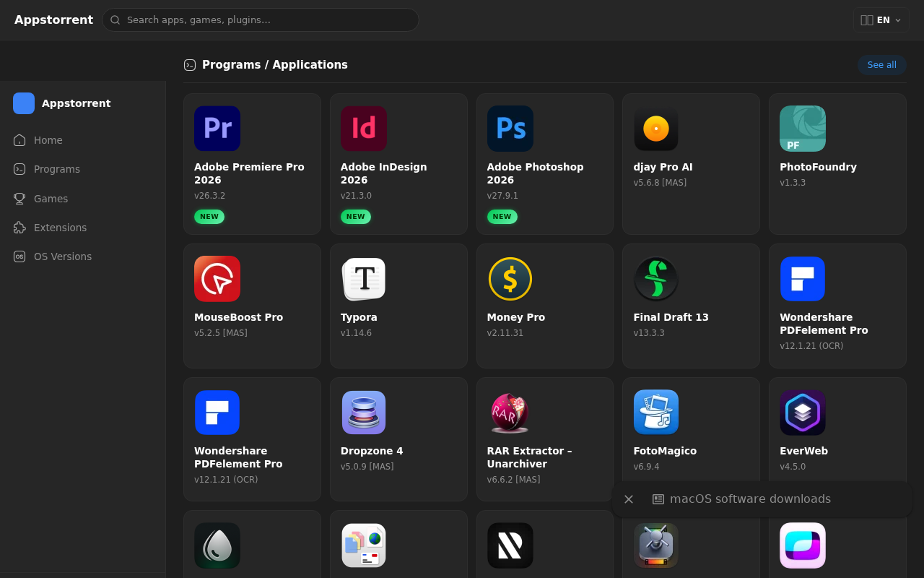Select the PhotoFoundry app icon
Screen dimensions: 924x578
tap(803, 129)
